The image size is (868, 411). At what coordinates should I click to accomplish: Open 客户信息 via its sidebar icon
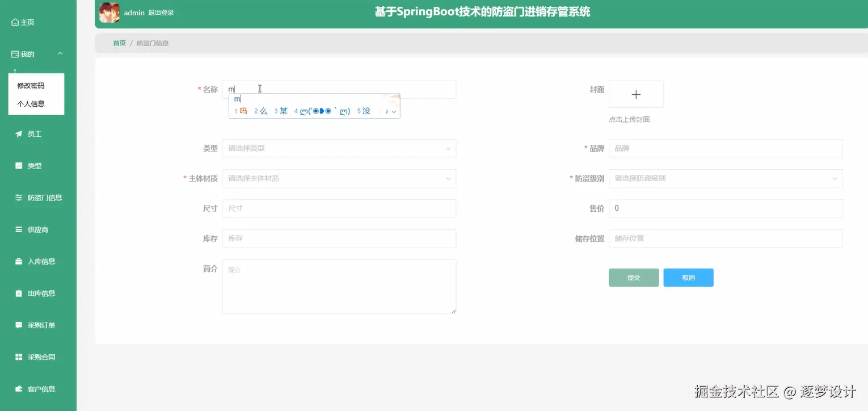[18, 388]
